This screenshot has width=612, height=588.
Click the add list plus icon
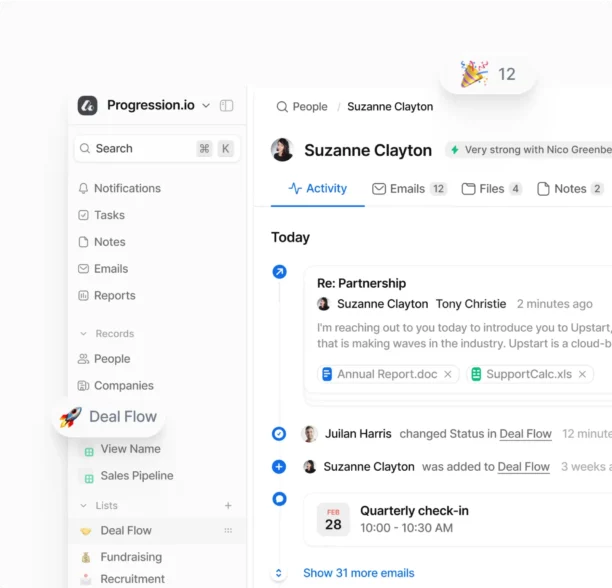228,506
